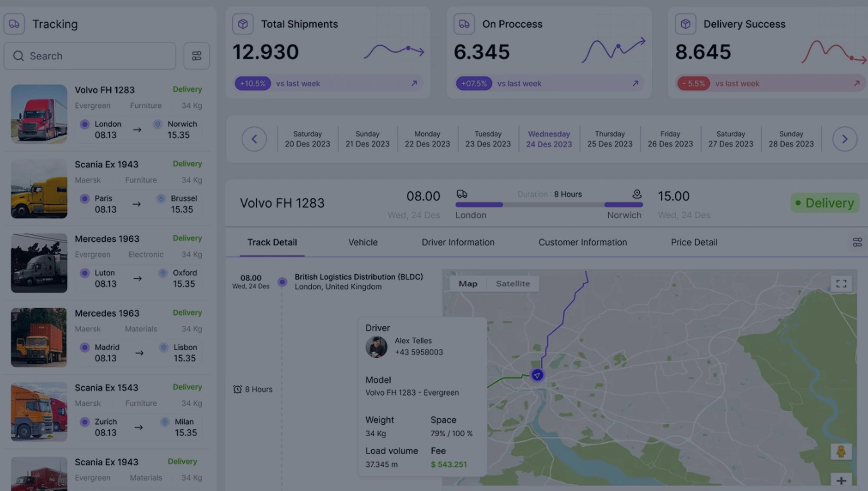
Task: Open the Tracking panel truck icon
Action: click(x=14, y=24)
